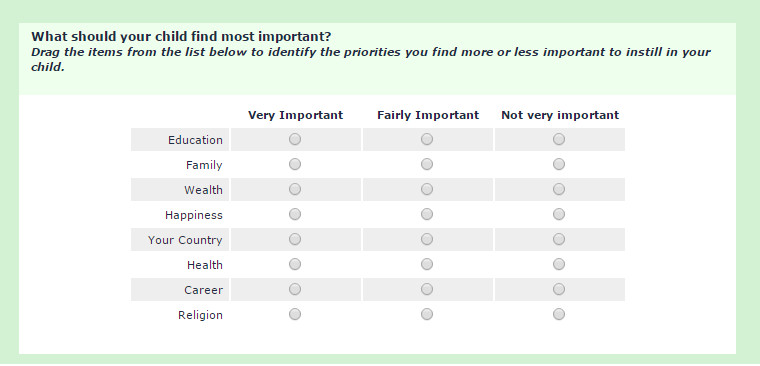This screenshot has height=366, width=760.
Task: Rate Family as Very Important
Action: coord(295,165)
